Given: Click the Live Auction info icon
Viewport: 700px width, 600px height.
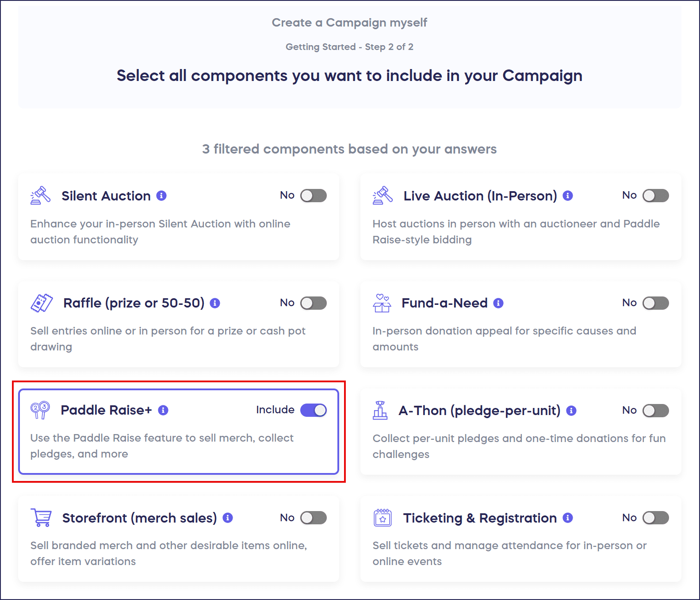Looking at the screenshot, I should 568,196.
